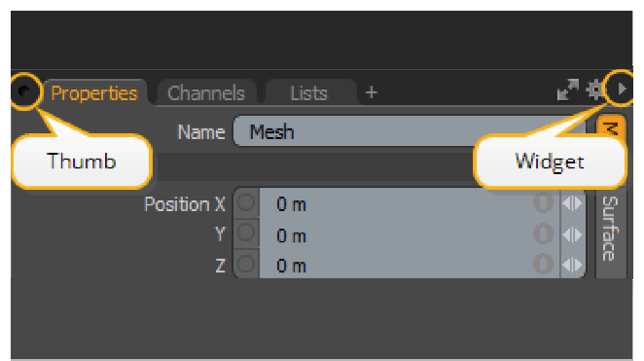
Task: Click the viewport thumb dot left of Properties
Action: (24, 90)
